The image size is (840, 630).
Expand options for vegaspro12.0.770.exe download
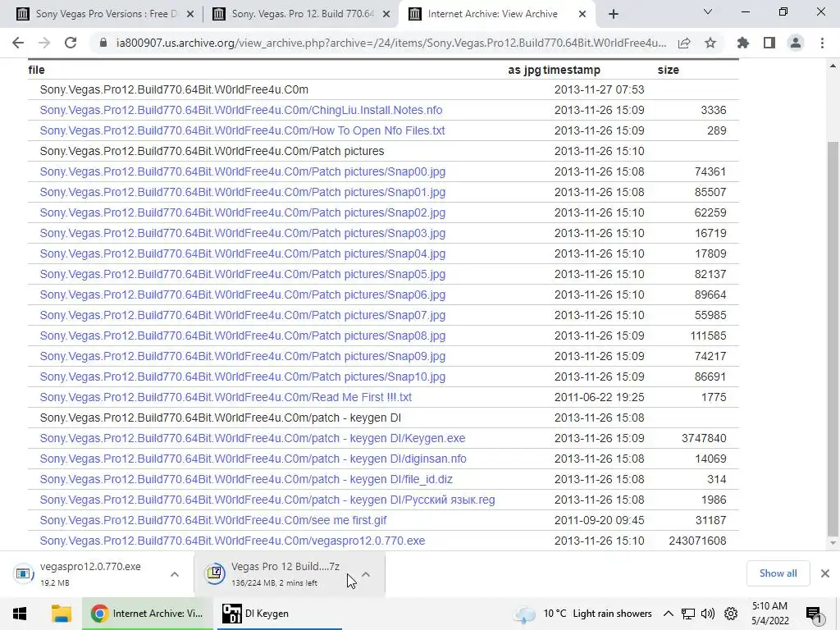click(x=175, y=574)
